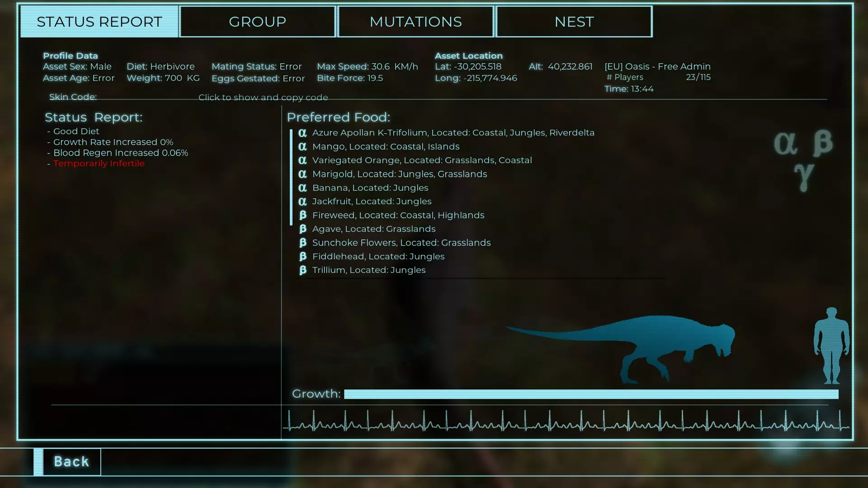Click to show and copy skin code
Viewport: 868px width, 488px height.
(x=263, y=97)
